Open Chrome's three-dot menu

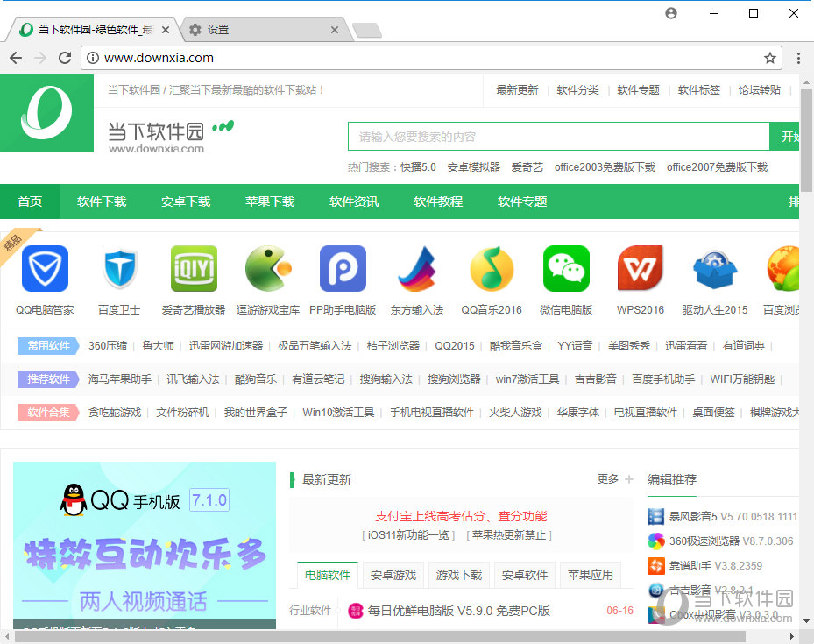[x=798, y=58]
